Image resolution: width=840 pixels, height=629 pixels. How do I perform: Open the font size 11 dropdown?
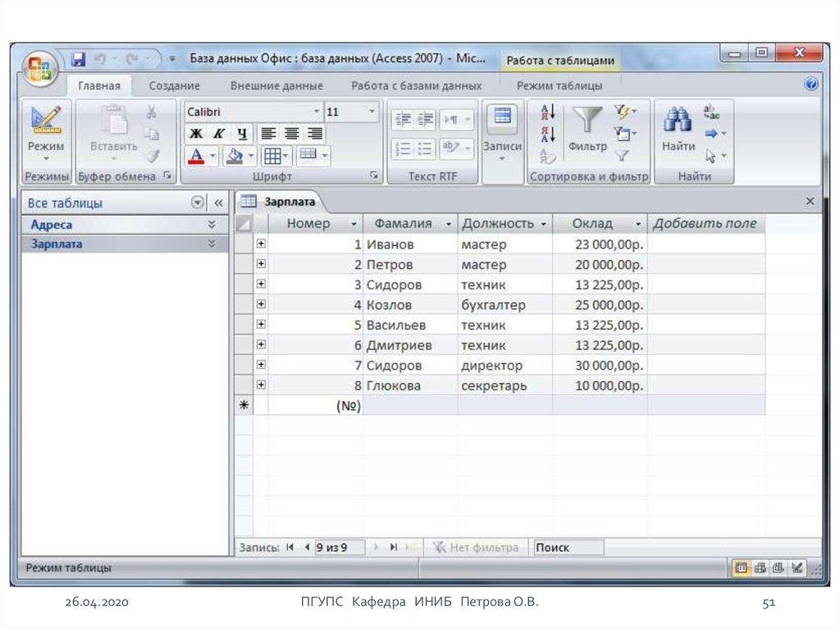click(x=372, y=112)
